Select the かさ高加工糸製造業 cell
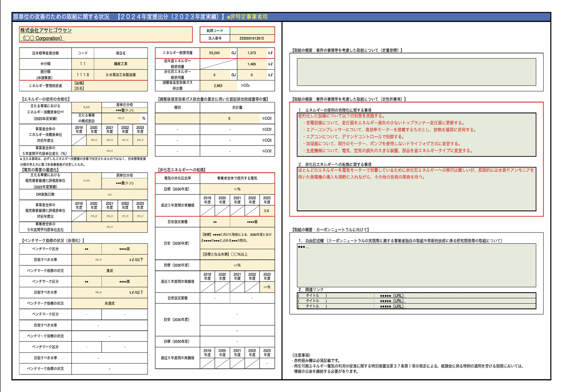The image size is (563, 392). (121, 75)
